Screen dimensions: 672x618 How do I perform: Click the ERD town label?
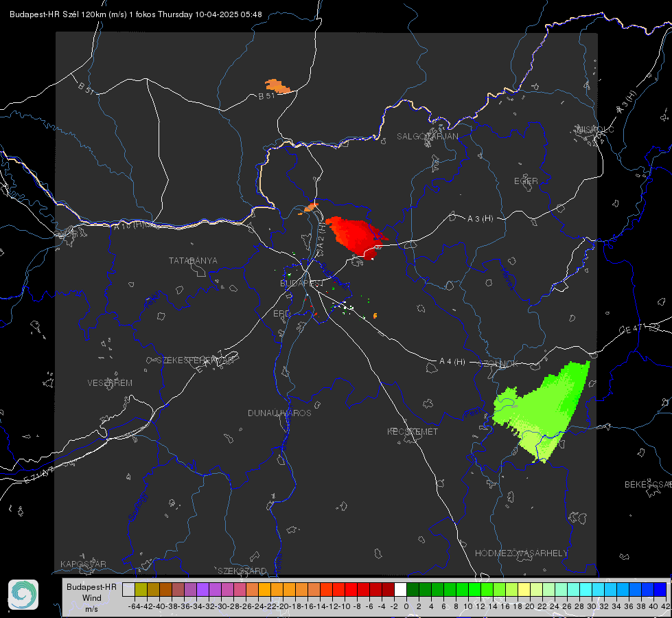coord(281,314)
